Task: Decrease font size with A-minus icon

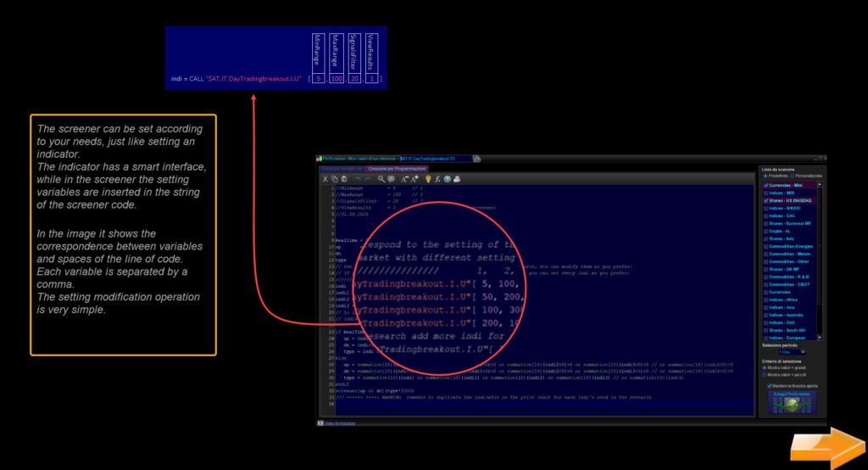Action: 404,179
